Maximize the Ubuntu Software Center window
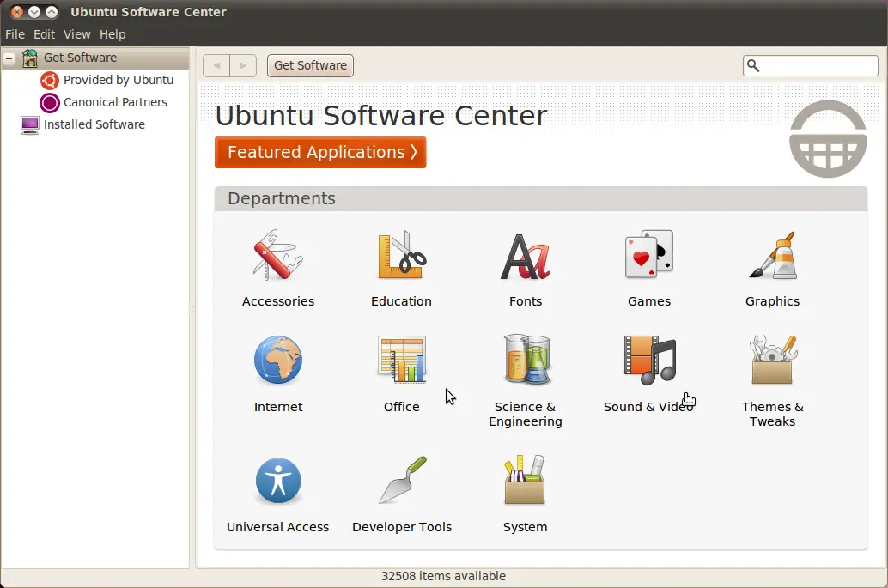 coord(52,12)
